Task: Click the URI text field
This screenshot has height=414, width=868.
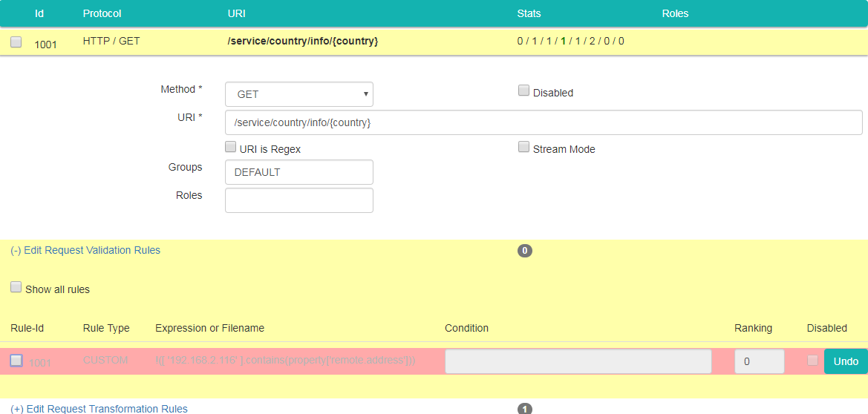Action: (x=543, y=122)
